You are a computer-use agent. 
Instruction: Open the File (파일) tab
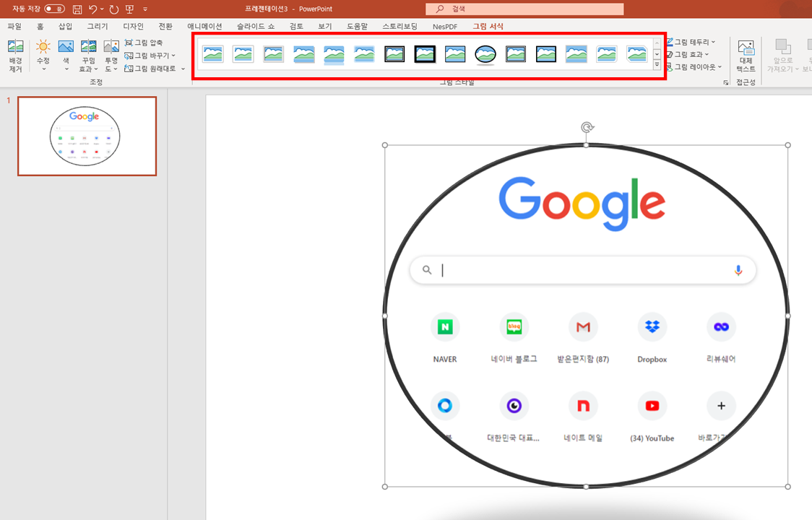click(14, 26)
